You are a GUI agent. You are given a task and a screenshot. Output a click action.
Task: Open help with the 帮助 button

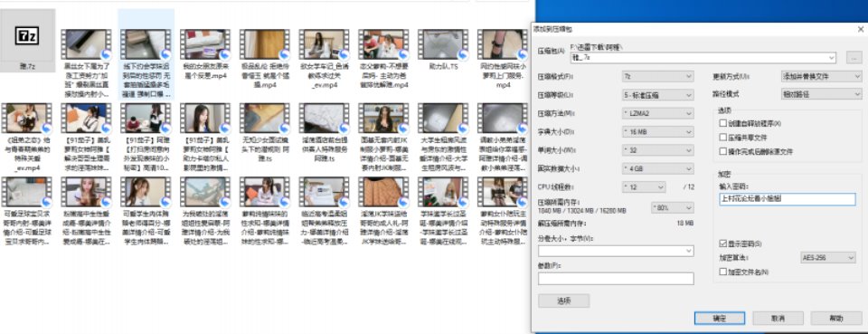tap(835, 319)
